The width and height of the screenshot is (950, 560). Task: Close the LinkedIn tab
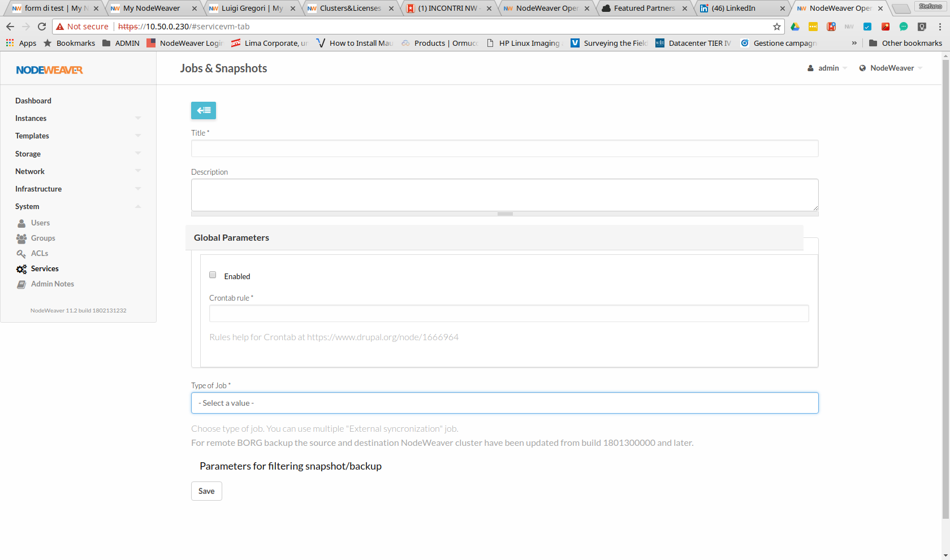click(783, 8)
